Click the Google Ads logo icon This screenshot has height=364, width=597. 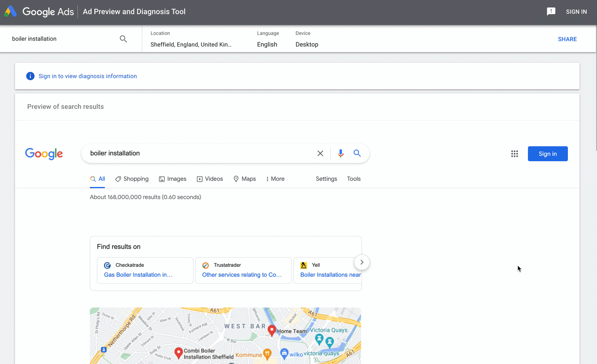(10, 12)
